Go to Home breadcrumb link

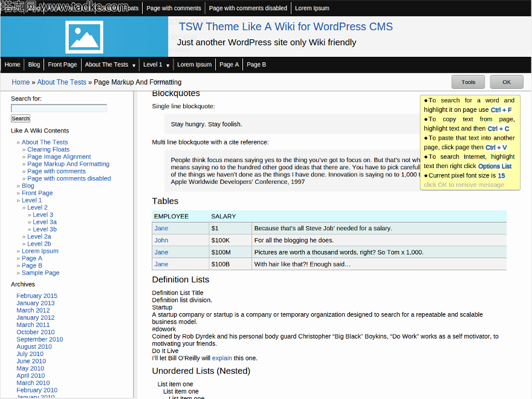pyautogui.click(x=21, y=82)
